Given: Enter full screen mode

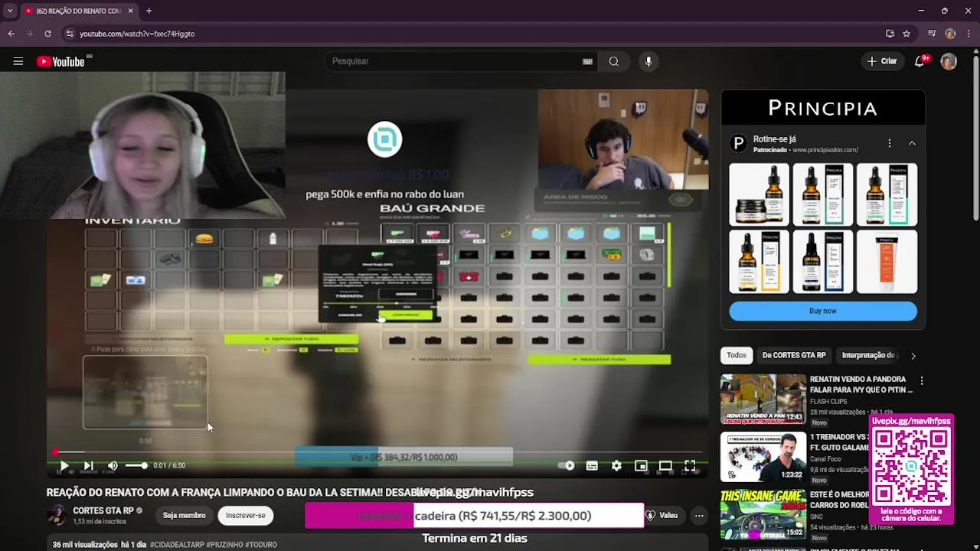Looking at the screenshot, I should (690, 465).
